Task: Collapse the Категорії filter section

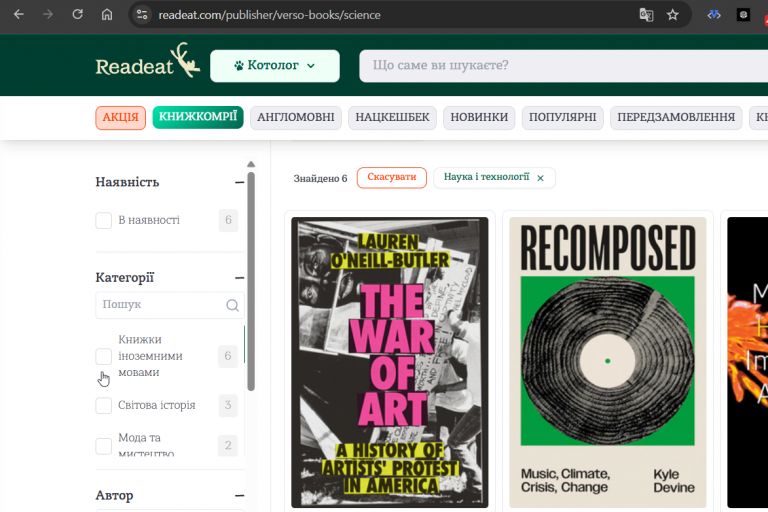Action: 239,278
